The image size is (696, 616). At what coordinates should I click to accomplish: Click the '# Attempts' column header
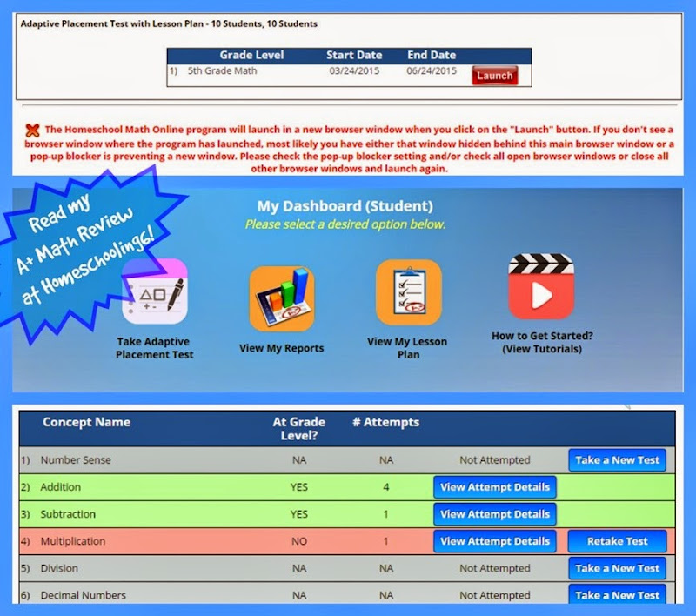point(385,422)
